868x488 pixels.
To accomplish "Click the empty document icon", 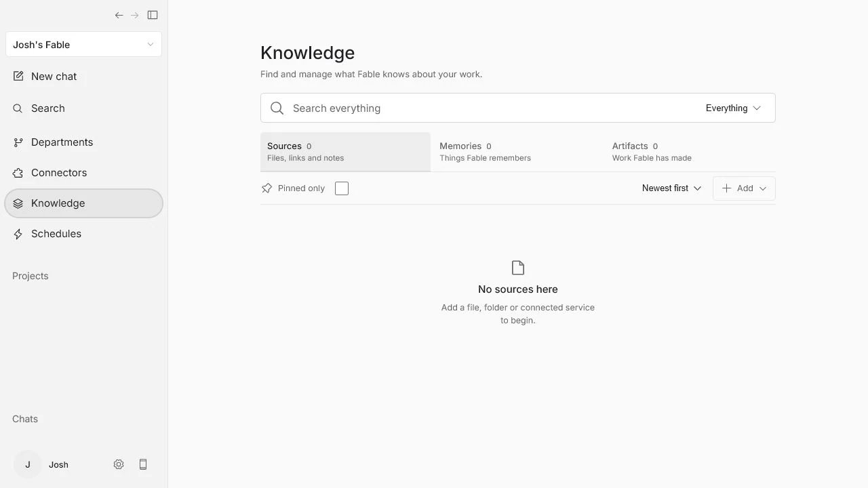I will point(518,268).
